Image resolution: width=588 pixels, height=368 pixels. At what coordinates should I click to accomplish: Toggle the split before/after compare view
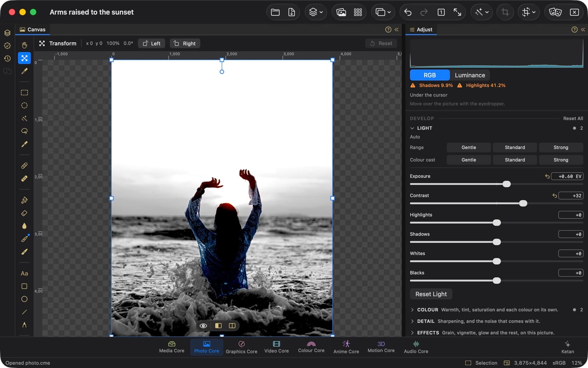[218, 326]
